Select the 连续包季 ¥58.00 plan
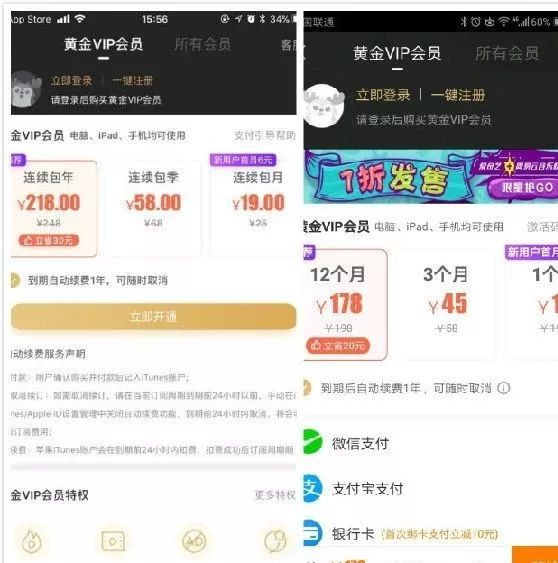This screenshot has width=558, height=563. tap(153, 209)
